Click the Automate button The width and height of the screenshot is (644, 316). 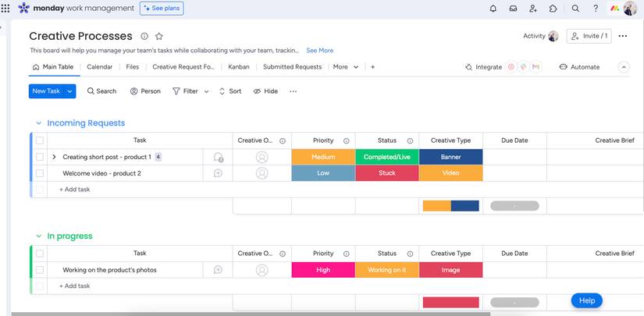point(579,67)
